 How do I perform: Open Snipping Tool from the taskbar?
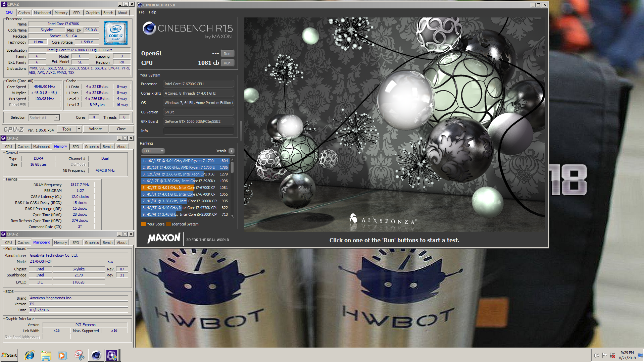(x=79, y=355)
